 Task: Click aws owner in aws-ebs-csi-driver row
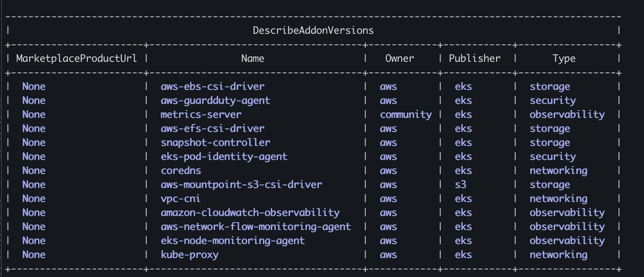point(388,87)
